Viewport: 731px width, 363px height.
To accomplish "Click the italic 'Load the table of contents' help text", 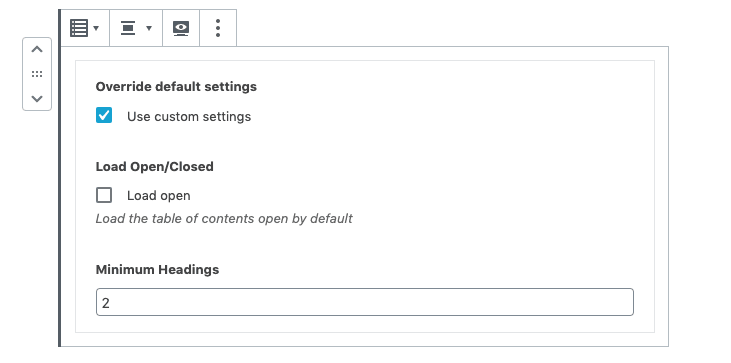I will (224, 219).
